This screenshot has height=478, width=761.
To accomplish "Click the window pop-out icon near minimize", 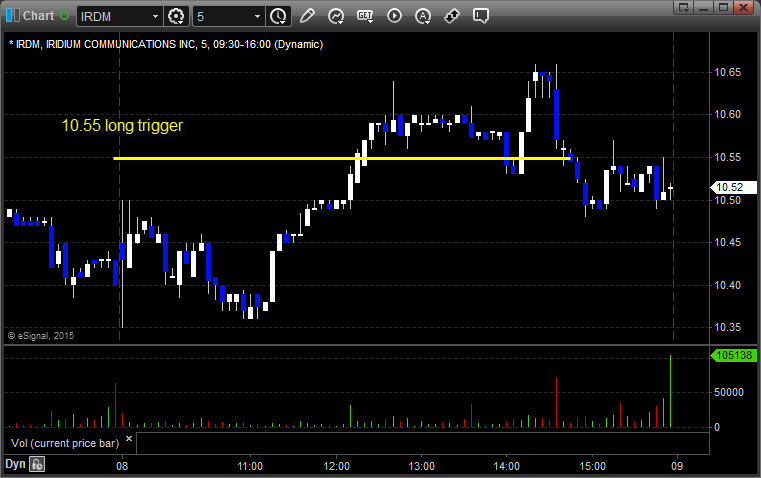I will 684,7.
